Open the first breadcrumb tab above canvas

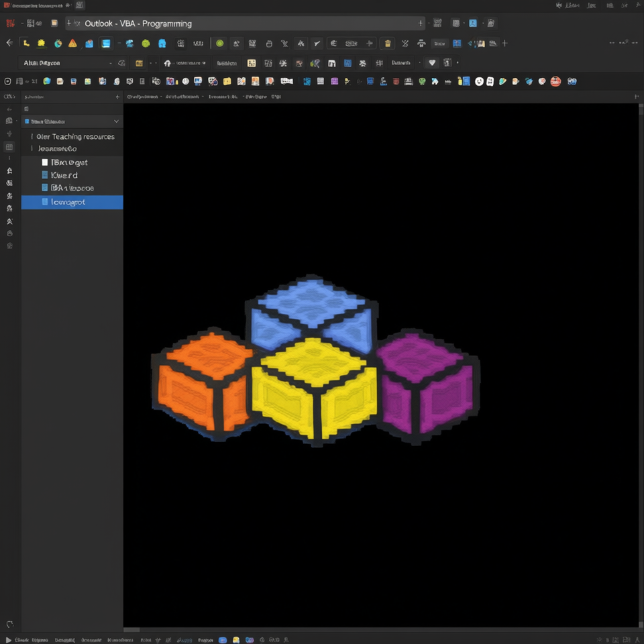(x=142, y=97)
